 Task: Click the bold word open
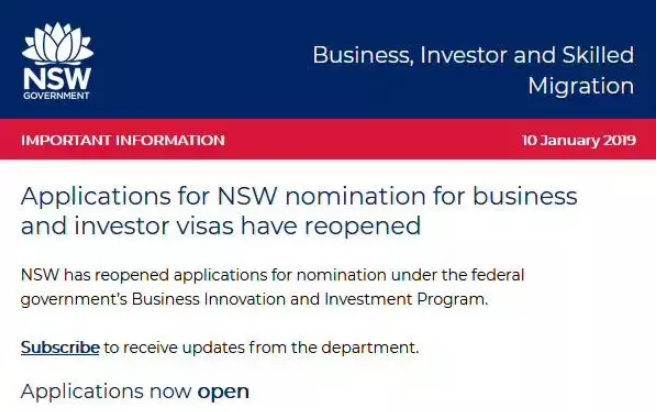223,392
